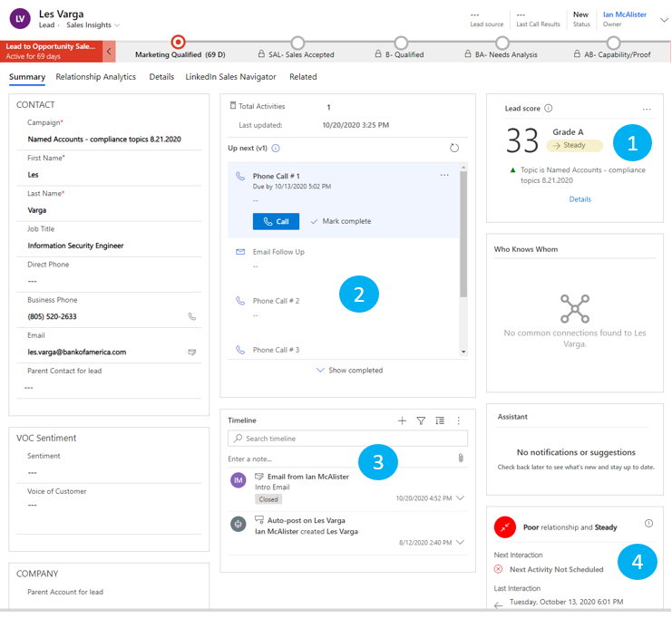Open Ian McAlister owner link
Screen dimensions: 672x618
tap(625, 14)
